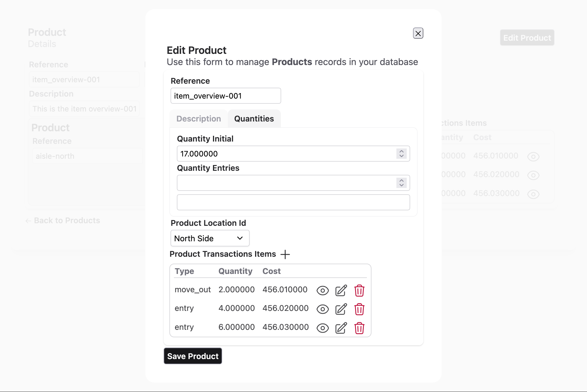Edit the 456.030000 cost entry
The image size is (587, 392).
[341, 328]
